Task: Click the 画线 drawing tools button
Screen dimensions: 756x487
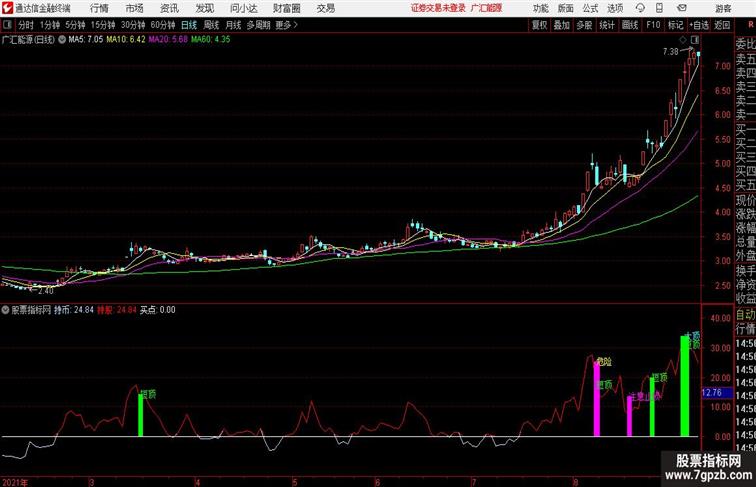Action: coord(630,25)
